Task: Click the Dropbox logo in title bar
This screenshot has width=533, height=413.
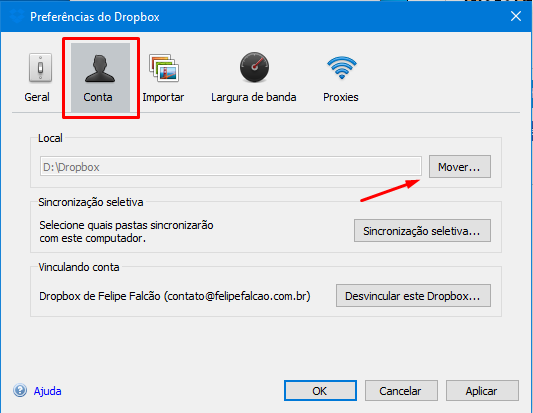Action: coord(16,16)
